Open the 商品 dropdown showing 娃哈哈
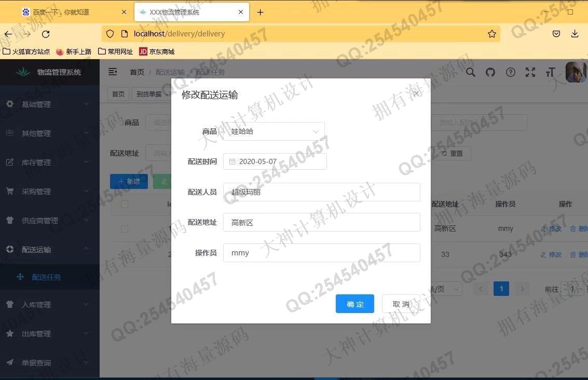 pyautogui.click(x=274, y=131)
